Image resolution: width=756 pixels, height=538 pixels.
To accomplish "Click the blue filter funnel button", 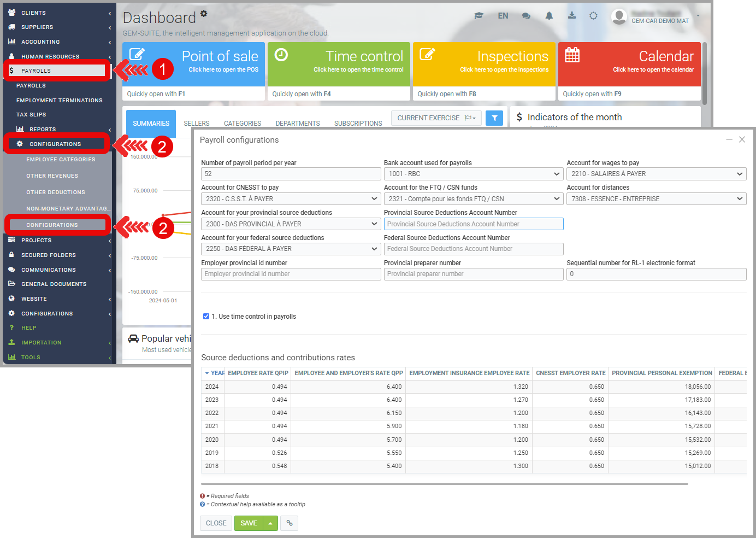I will click(494, 118).
